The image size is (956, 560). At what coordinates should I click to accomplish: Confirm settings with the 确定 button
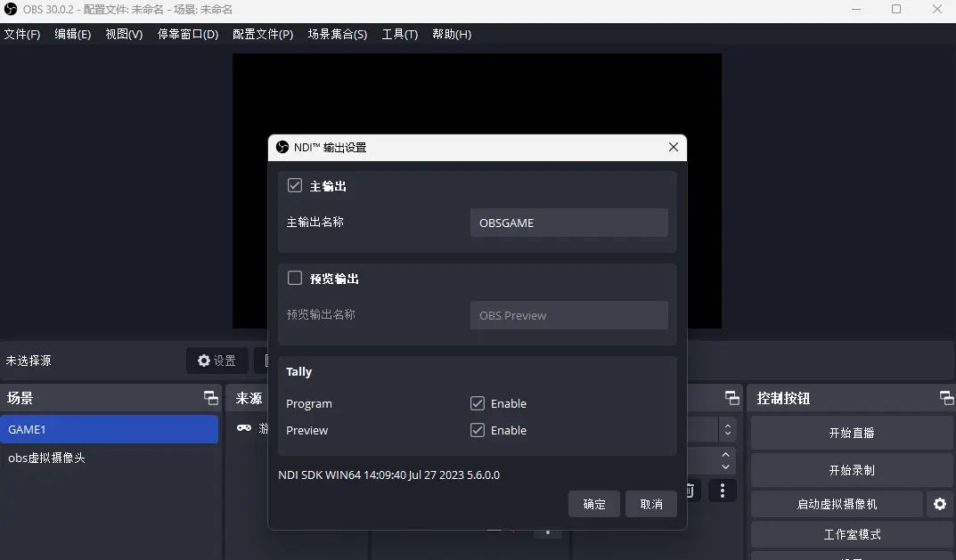tap(593, 504)
